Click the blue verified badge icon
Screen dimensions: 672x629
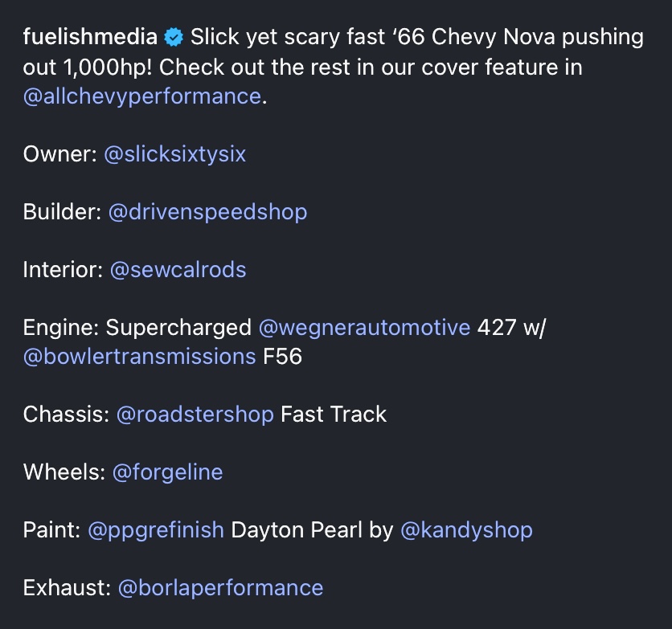pyautogui.click(x=174, y=37)
